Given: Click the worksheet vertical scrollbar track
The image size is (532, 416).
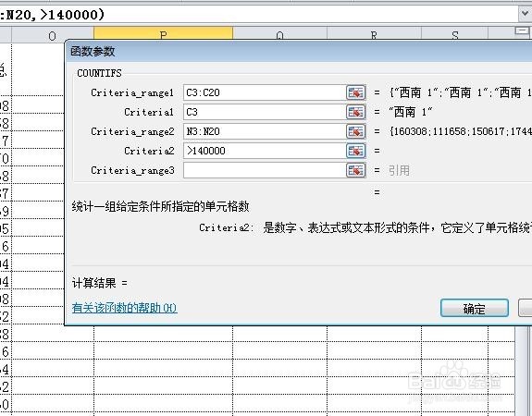Looking at the screenshot, I should point(522,370).
